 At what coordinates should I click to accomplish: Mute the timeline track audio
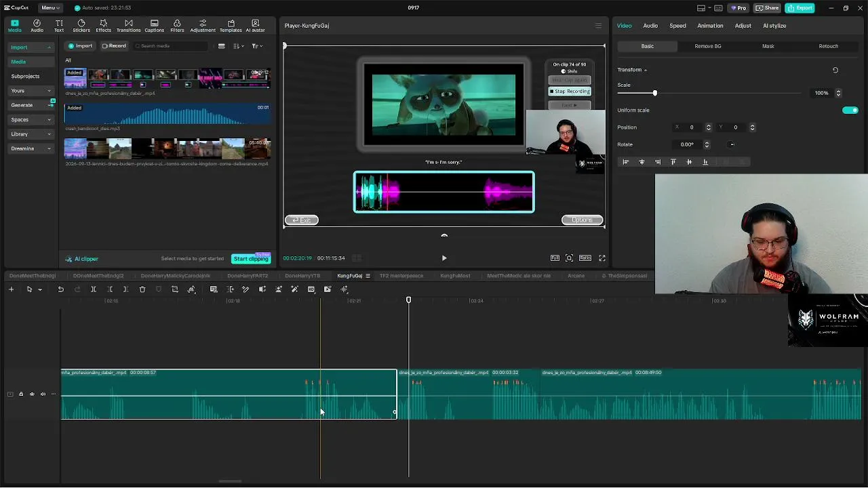pos(43,394)
